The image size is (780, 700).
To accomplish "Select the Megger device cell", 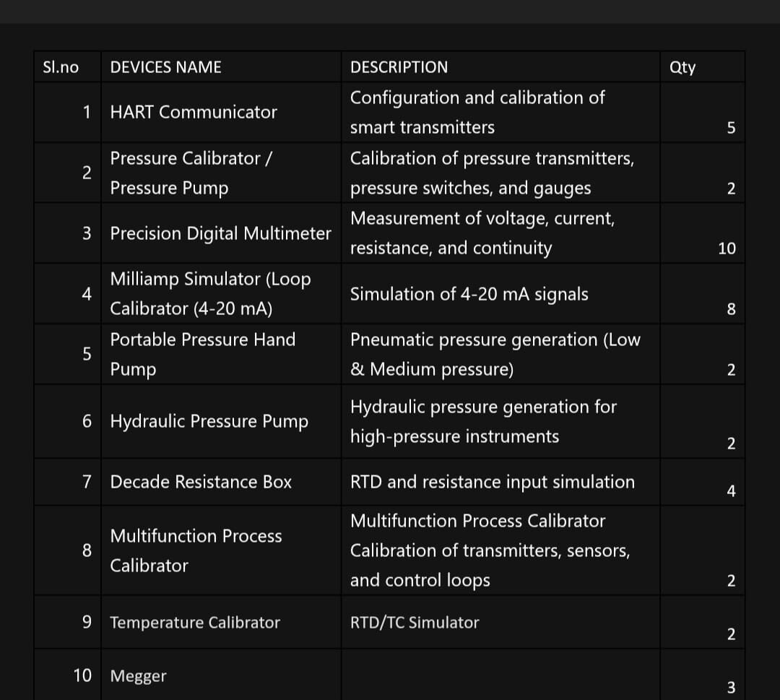I will (222, 675).
